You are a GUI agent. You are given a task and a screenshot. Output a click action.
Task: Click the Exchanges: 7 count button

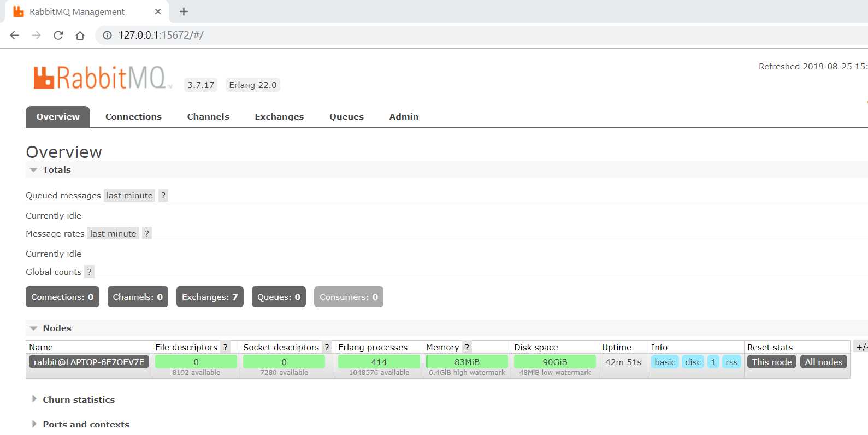tap(210, 297)
